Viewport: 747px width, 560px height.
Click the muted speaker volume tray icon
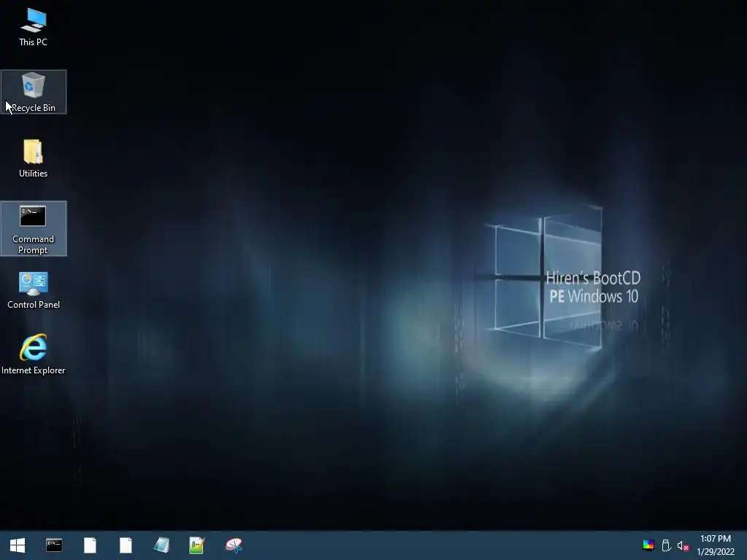point(683,545)
